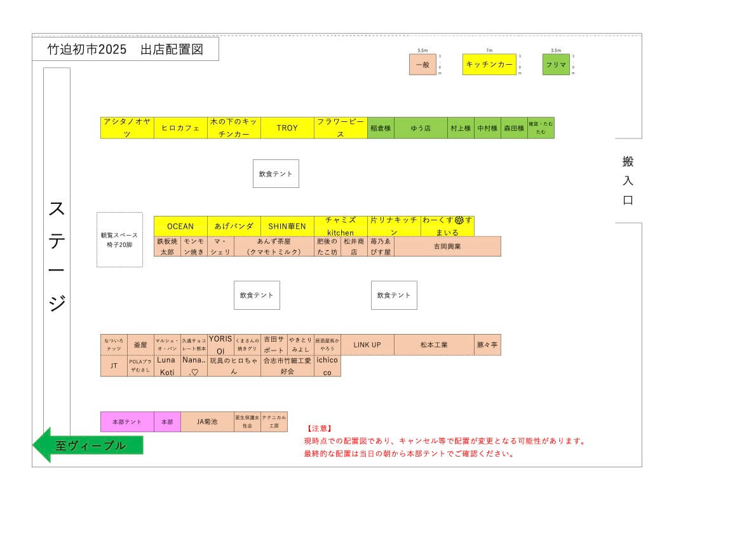Screen dimensions: 756x534
Task: Click the わーくすまいる cell
Action: click(447, 226)
